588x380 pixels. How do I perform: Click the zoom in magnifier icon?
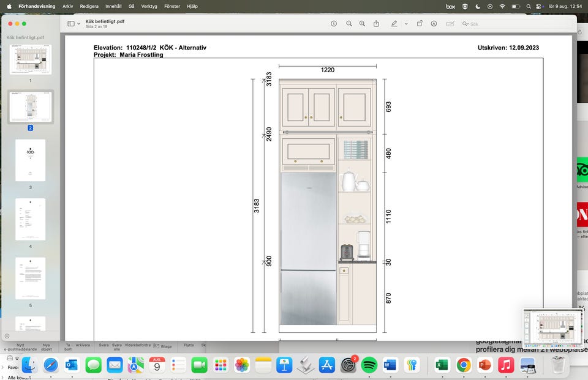click(x=362, y=23)
